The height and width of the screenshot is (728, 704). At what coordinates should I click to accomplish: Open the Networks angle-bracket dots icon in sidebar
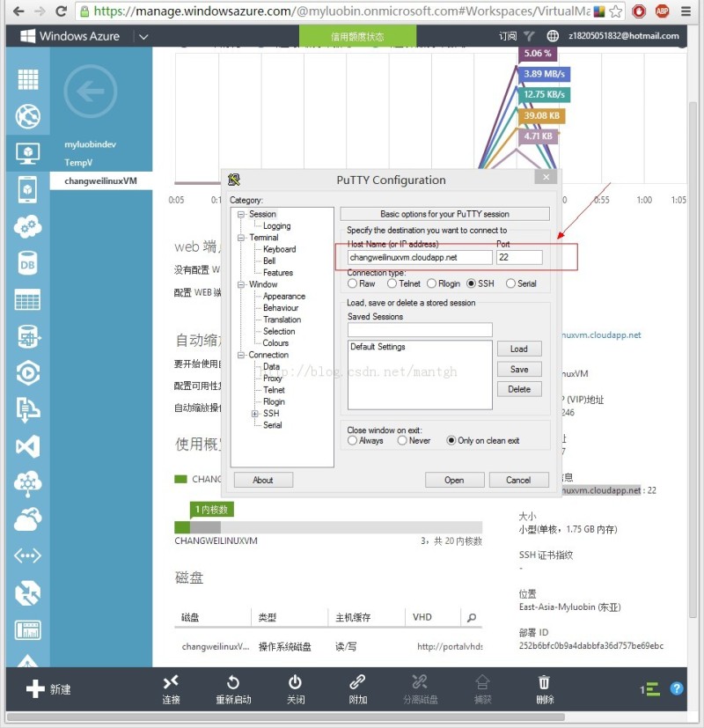click(28, 555)
